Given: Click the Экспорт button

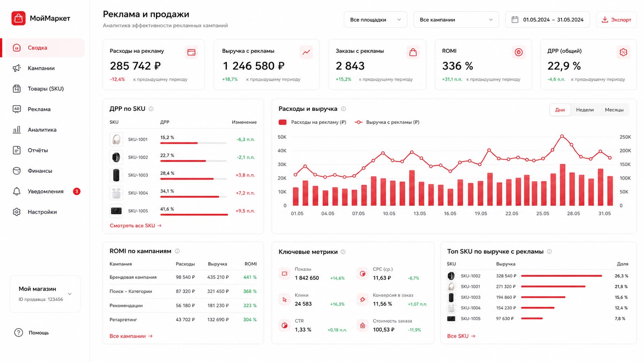Looking at the screenshot, I should pos(616,20).
